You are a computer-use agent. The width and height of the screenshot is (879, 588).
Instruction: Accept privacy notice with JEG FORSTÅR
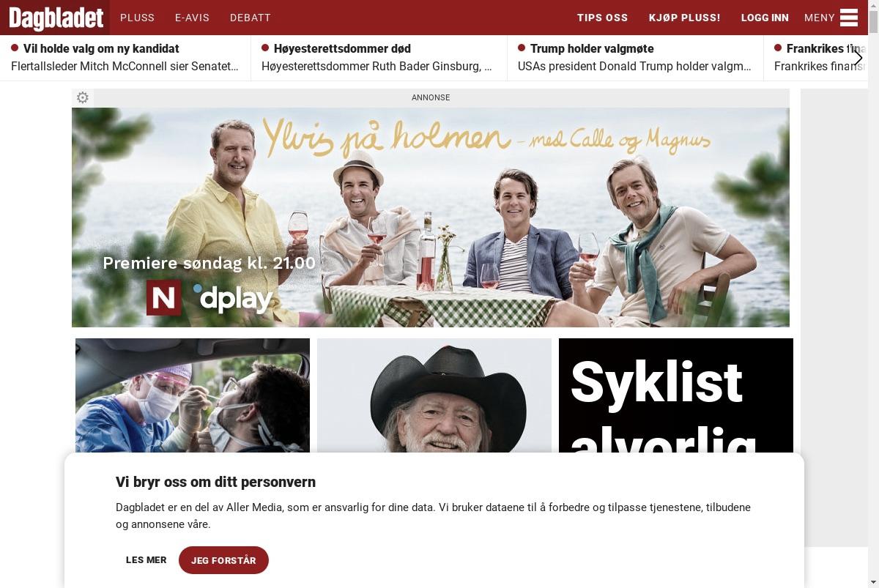click(x=223, y=560)
